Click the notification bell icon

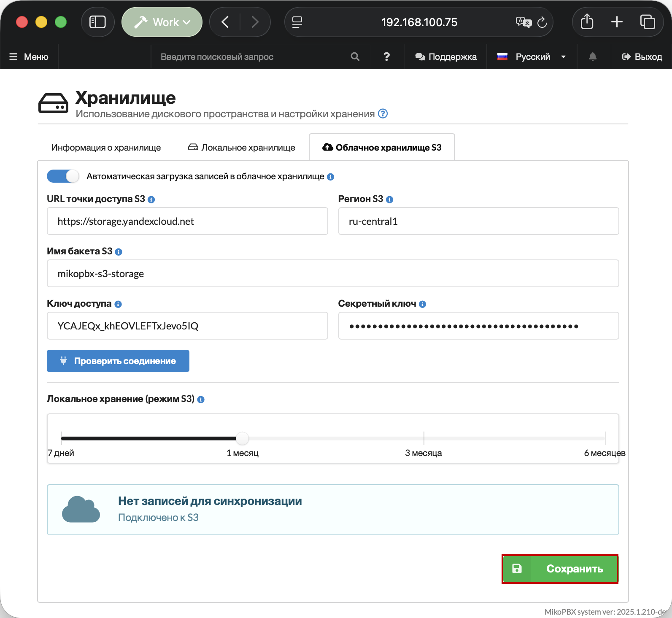click(x=593, y=57)
